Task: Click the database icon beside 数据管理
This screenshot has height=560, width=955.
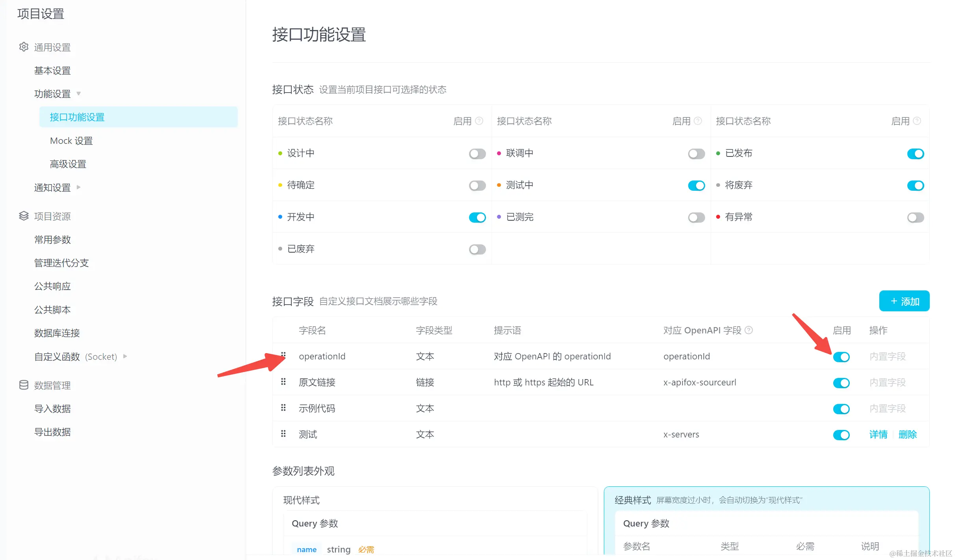Action: (24, 385)
